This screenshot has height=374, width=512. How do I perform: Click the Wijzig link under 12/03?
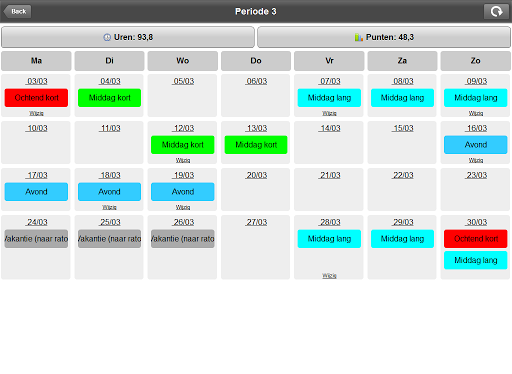point(183,160)
